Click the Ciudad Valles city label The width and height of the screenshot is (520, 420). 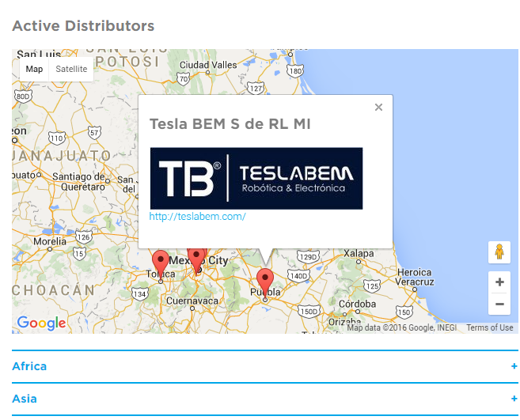(208, 65)
